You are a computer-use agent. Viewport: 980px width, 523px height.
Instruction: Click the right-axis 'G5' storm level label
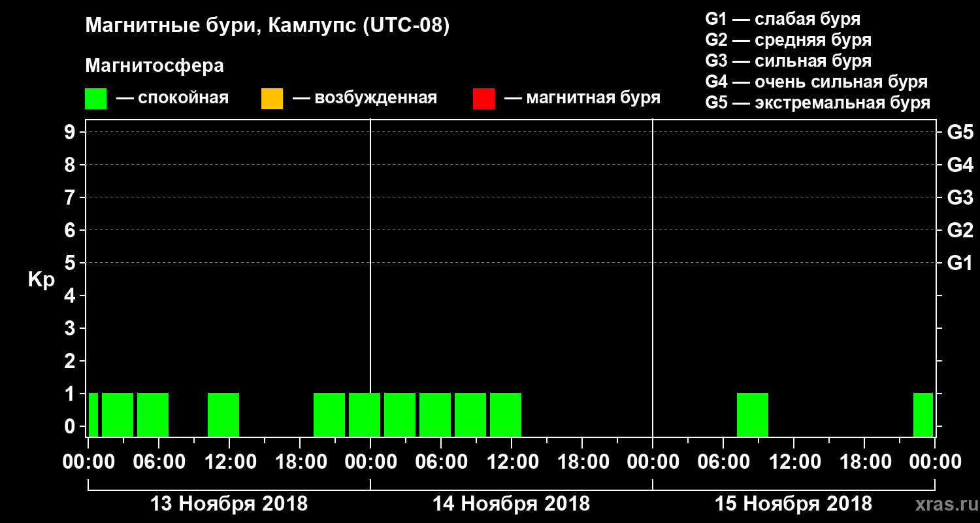960,132
